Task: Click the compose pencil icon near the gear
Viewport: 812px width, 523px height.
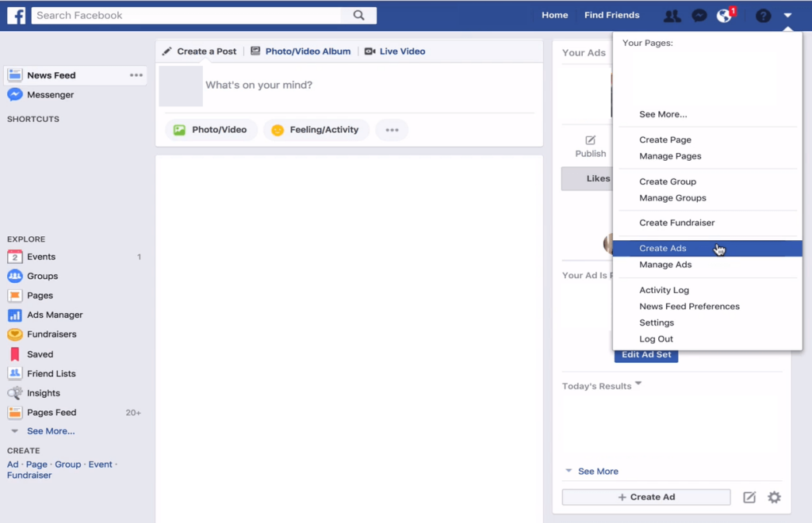Action: (749, 498)
